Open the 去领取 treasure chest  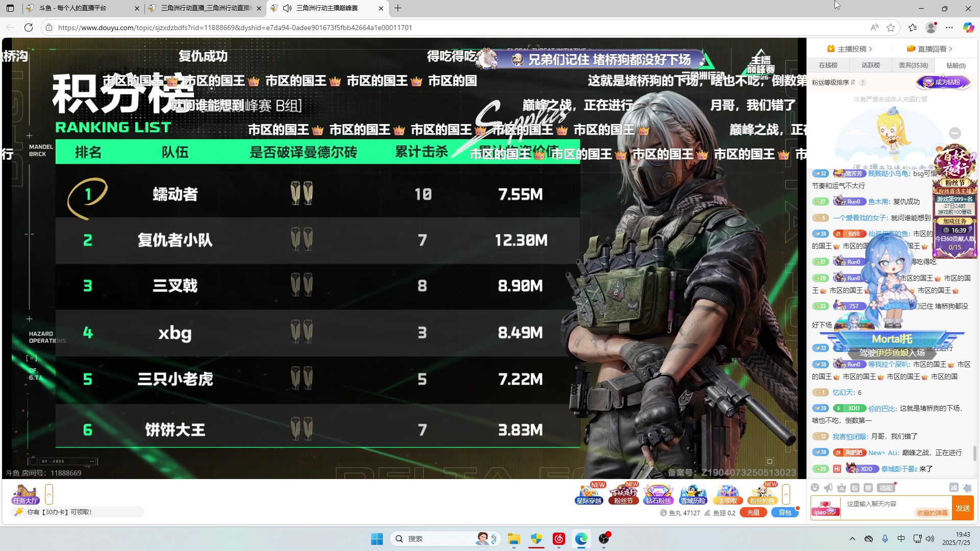click(x=727, y=493)
